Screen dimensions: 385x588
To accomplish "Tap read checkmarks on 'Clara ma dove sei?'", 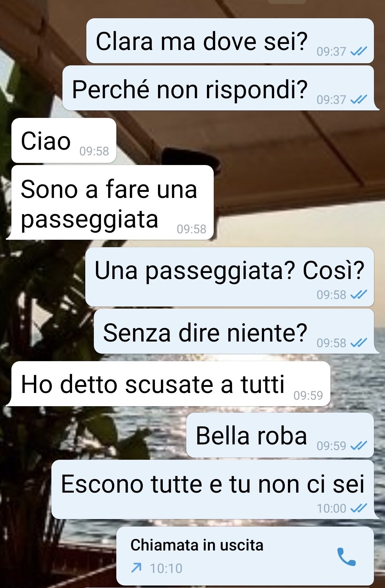I will [x=359, y=52].
